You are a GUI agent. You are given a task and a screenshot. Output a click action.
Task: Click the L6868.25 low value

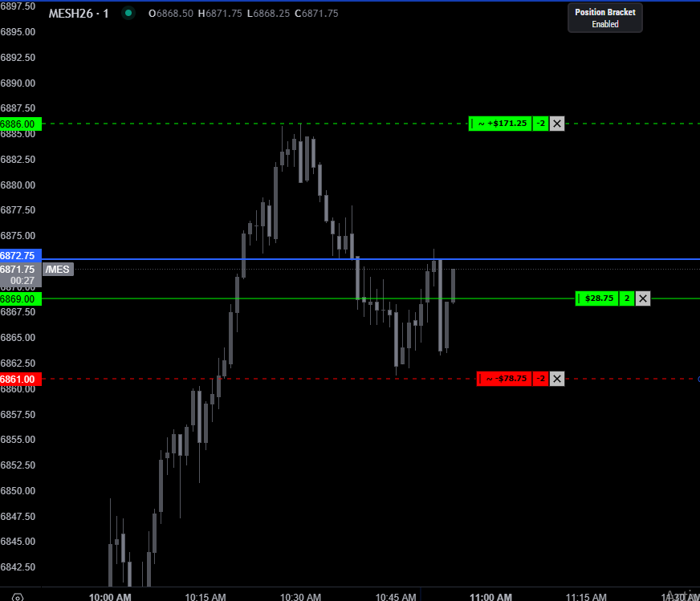click(x=268, y=14)
